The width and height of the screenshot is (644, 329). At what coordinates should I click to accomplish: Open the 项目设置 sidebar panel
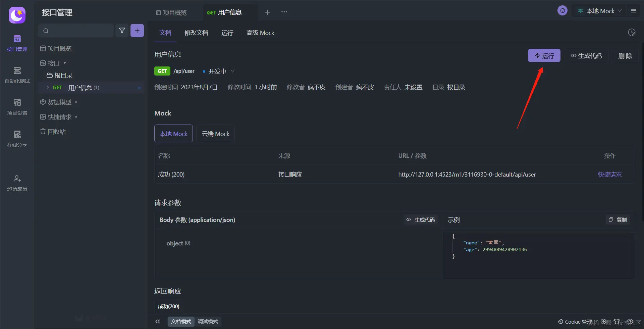coord(17,107)
